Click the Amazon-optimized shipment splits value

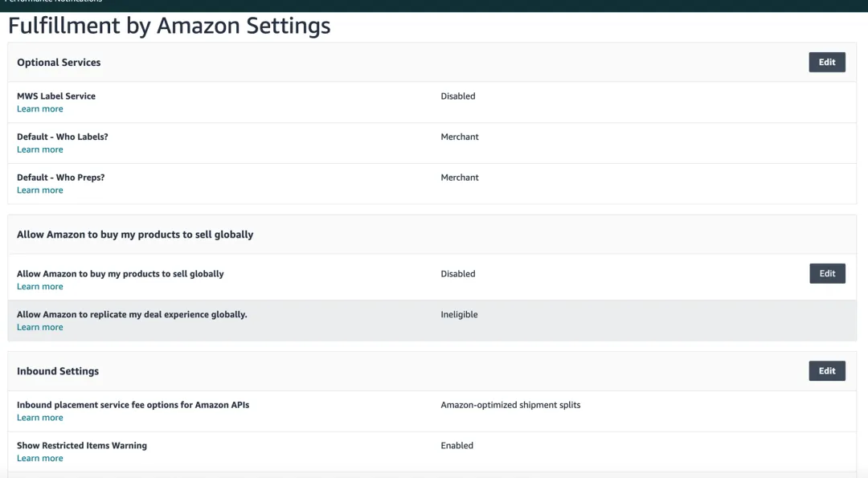pos(510,405)
